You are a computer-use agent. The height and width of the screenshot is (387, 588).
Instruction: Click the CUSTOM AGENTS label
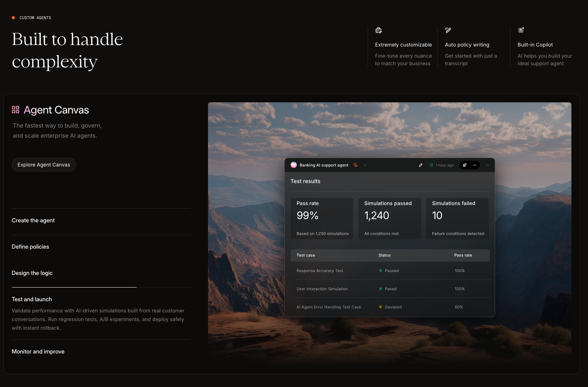pyautogui.click(x=35, y=18)
